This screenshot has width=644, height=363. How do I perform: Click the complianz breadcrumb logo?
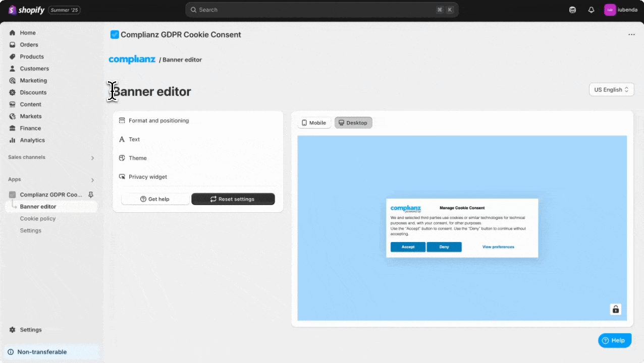pyautogui.click(x=132, y=59)
